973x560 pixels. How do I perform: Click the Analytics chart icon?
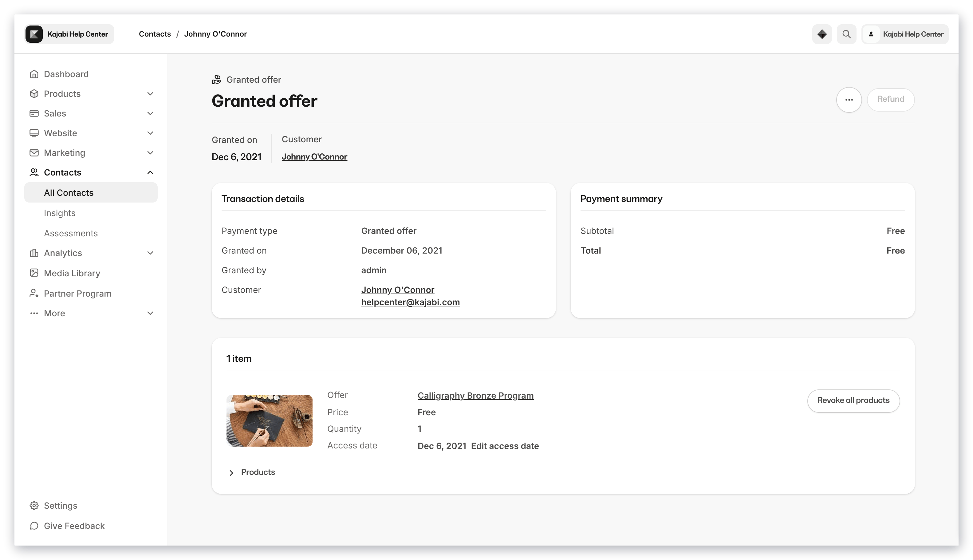click(x=34, y=253)
